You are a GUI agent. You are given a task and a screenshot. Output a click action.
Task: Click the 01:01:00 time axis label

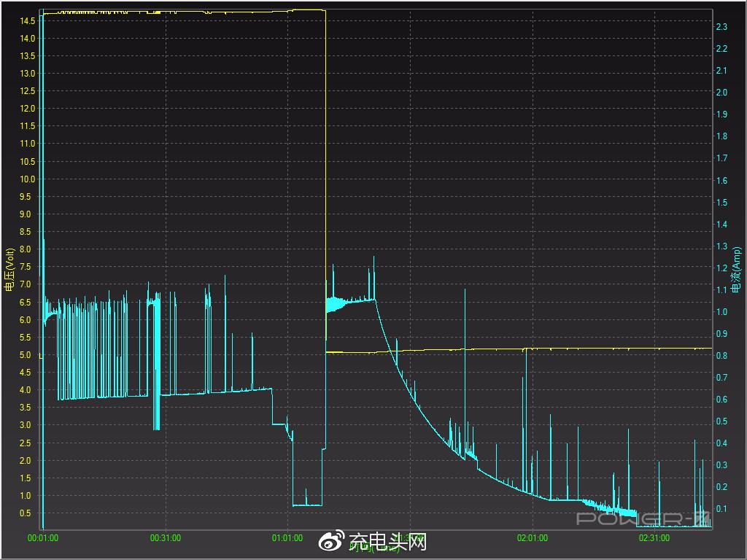287,538
